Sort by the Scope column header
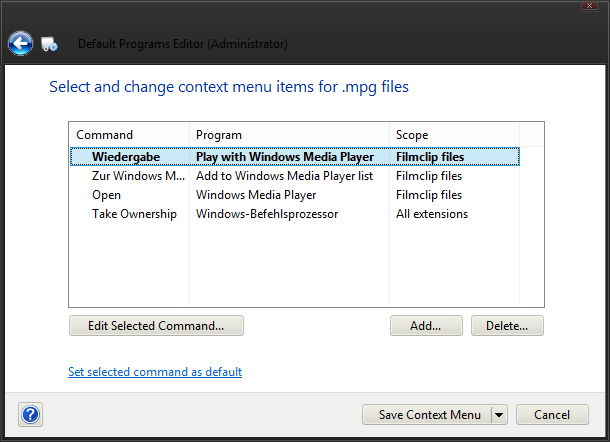 [x=454, y=135]
